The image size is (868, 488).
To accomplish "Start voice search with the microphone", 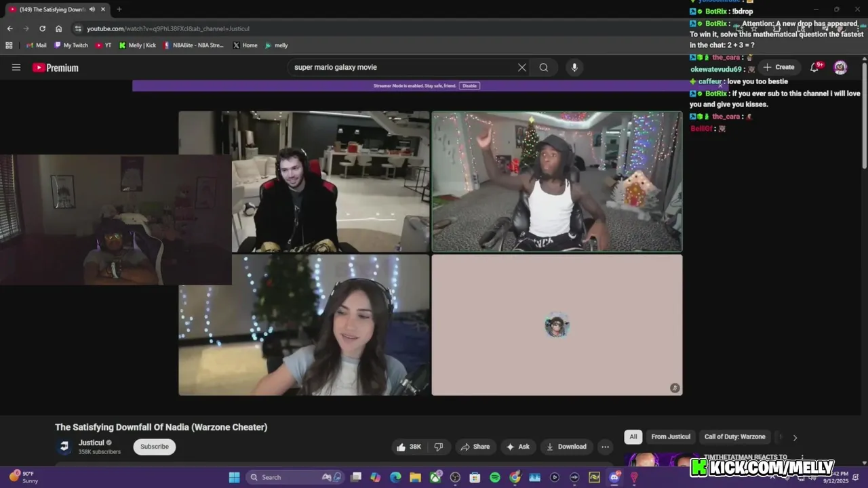I will click(x=574, y=67).
